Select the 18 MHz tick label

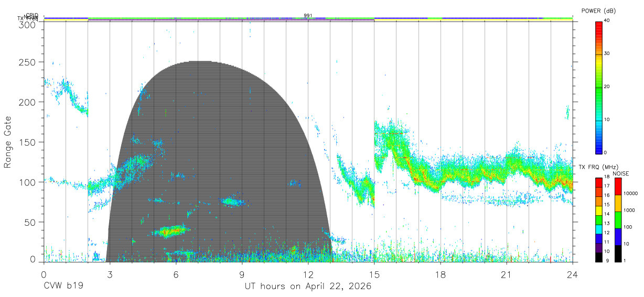point(606,177)
